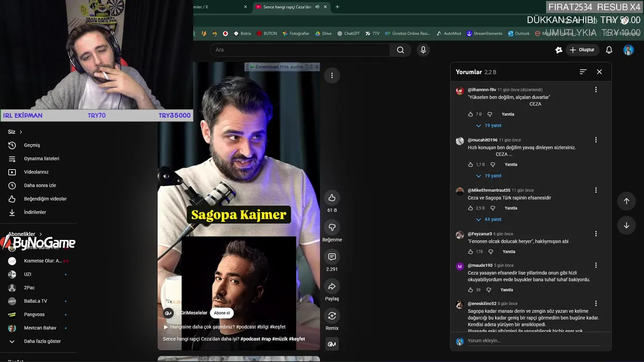Open the Short's three-dot options menu

tap(332, 75)
